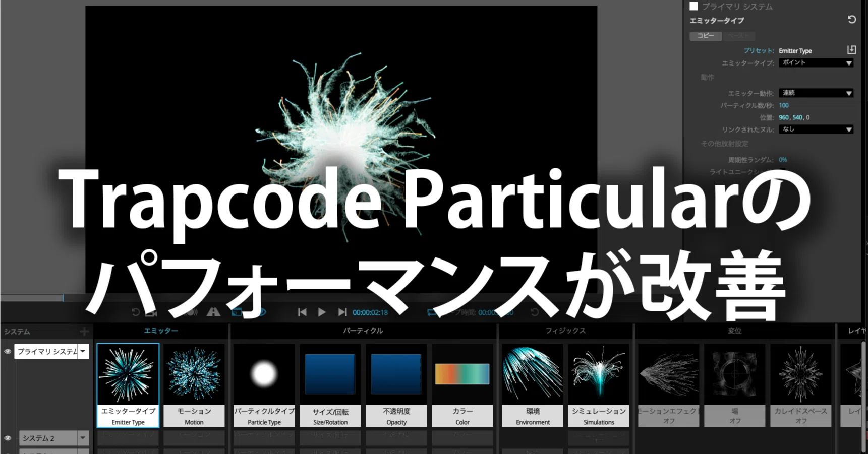Screen dimensions: 868x454
Task: Open the Particle Type block
Action: pos(264,385)
